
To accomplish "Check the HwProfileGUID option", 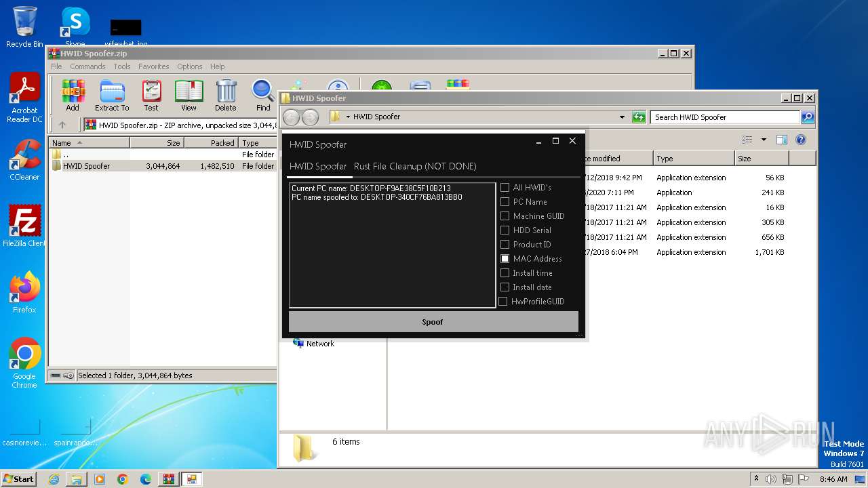I will (502, 301).
